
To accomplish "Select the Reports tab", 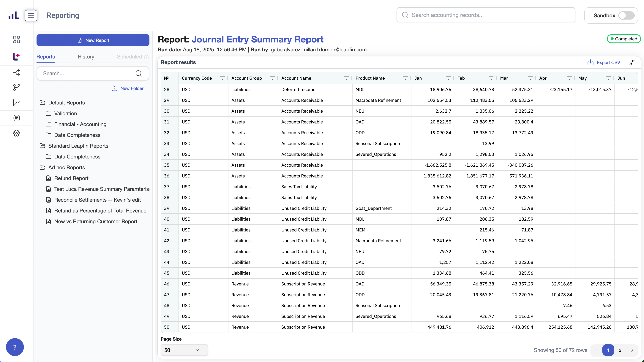I will point(45,57).
